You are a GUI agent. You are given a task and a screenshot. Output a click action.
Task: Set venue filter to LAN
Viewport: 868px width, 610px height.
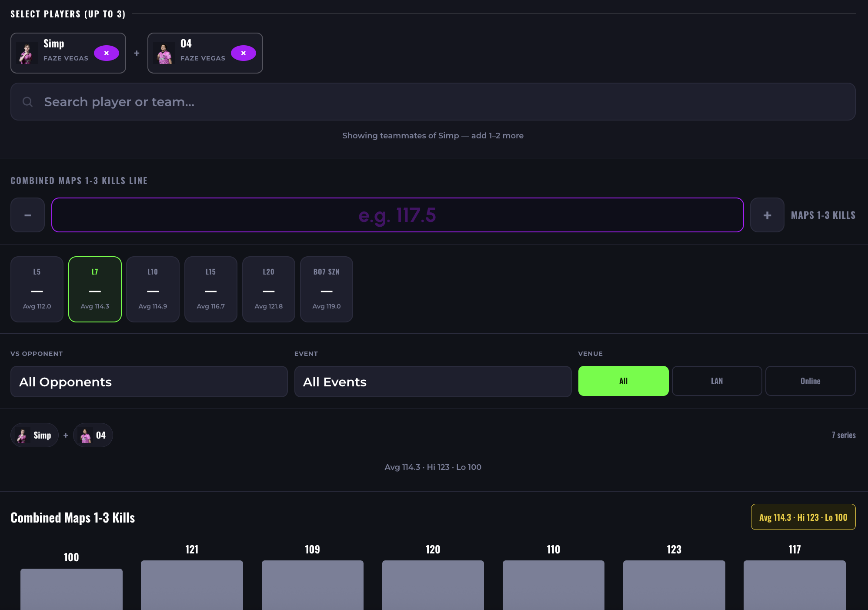point(717,381)
